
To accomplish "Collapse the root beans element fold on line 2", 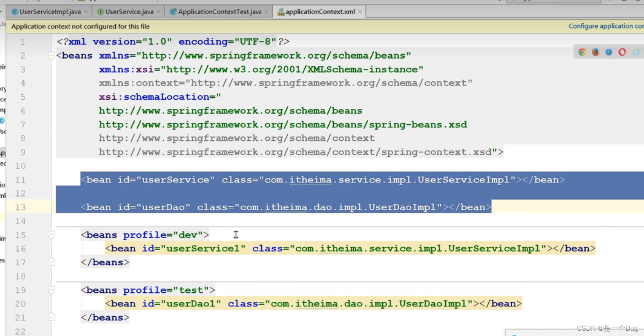I will 52,56.
